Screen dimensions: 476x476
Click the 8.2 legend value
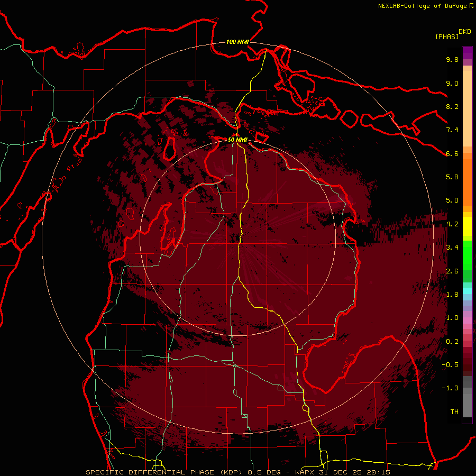[452, 106]
